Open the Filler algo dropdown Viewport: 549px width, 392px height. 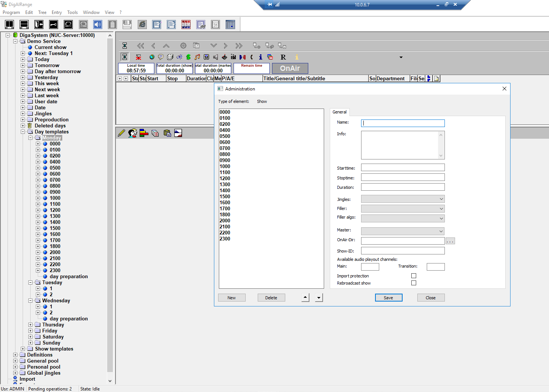(403, 219)
